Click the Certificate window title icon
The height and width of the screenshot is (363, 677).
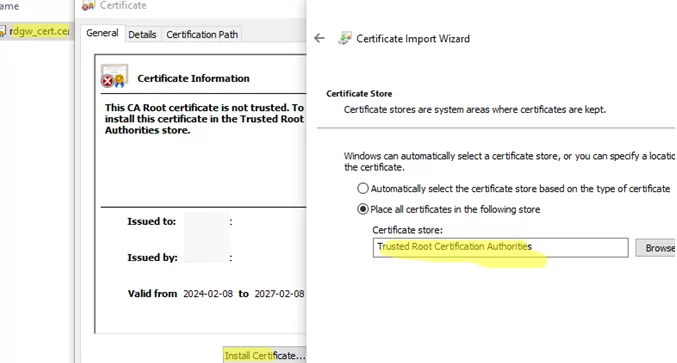pyautogui.click(x=88, y=5)
